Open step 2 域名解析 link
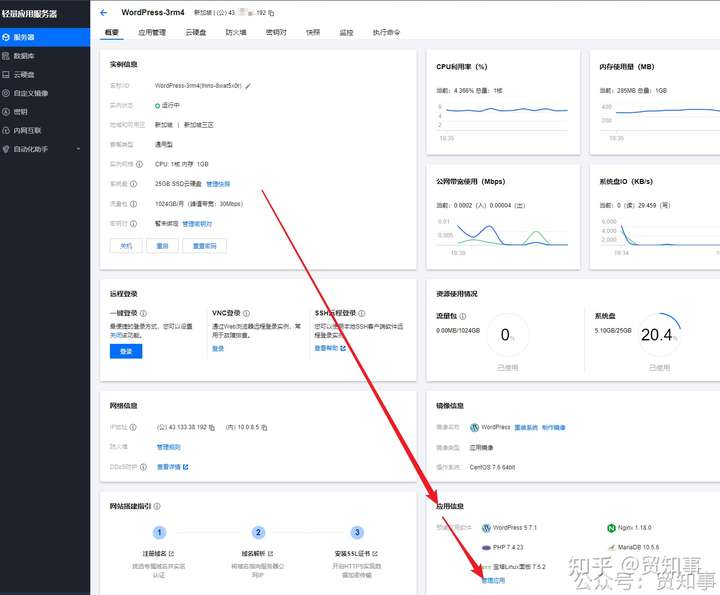 [x=258, y=554]
